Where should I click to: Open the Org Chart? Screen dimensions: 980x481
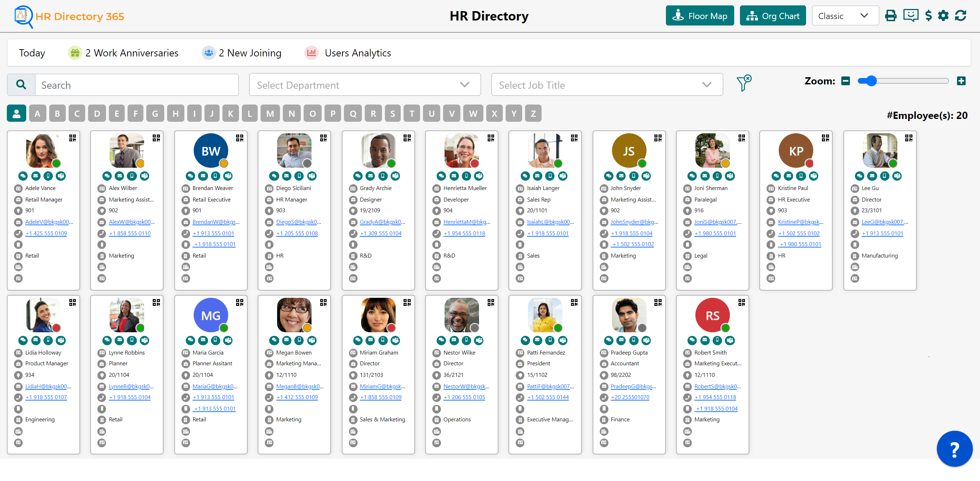pyautogui.click(x=772, y=15)
